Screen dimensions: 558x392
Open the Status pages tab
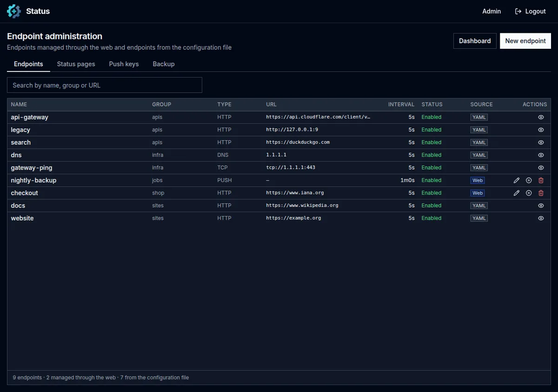point(76,64)
